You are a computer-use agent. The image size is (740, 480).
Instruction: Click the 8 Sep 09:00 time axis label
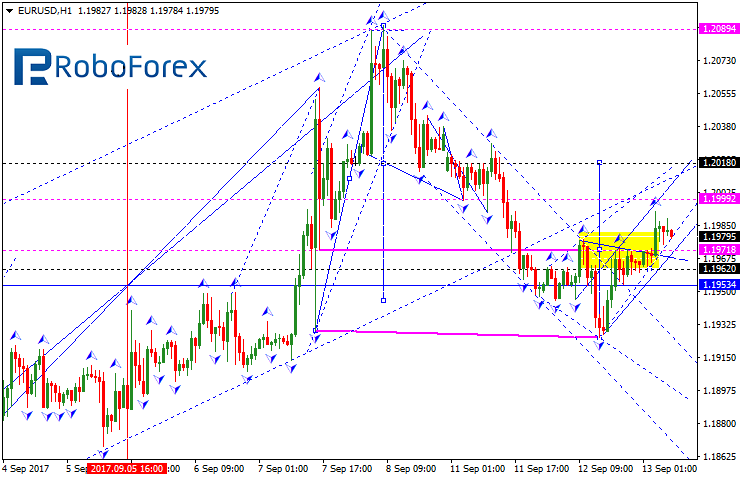(411, 469)
